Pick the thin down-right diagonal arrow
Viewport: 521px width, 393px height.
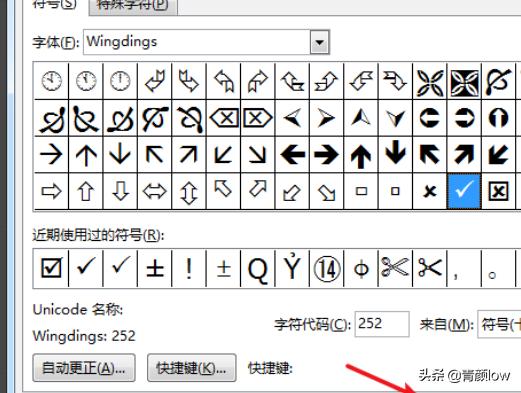tap(258, 154)
